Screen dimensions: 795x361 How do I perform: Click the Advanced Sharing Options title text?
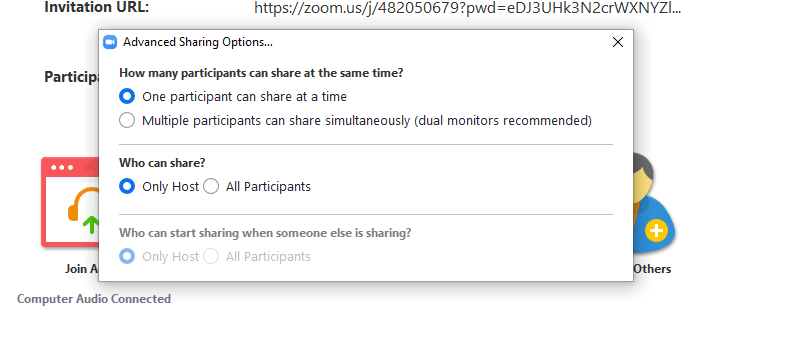click(198, 42)
